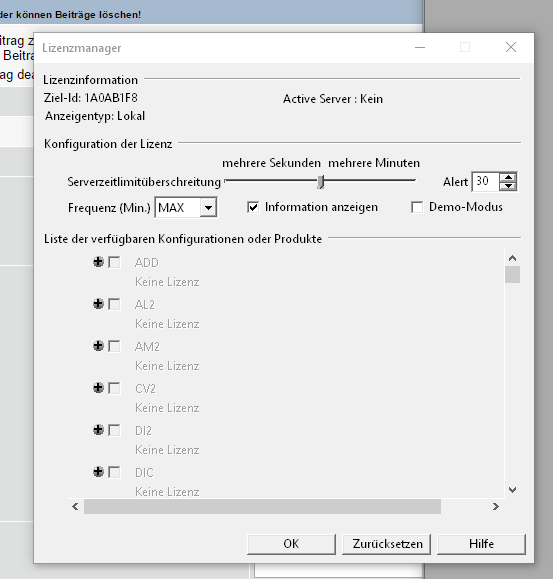Confirm with the OK button
This screenshot has width=553, height=579.
click(291, 544)
